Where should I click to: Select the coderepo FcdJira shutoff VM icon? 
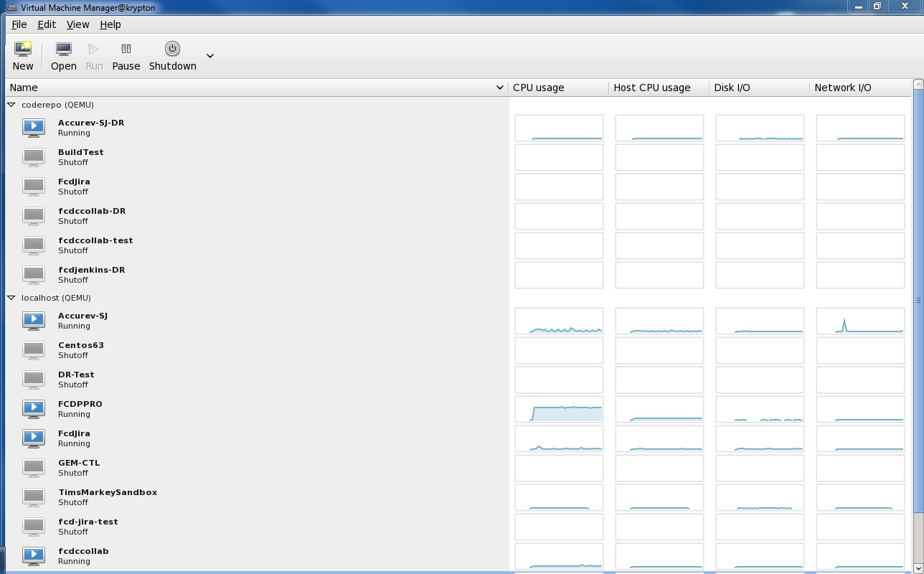34,187
